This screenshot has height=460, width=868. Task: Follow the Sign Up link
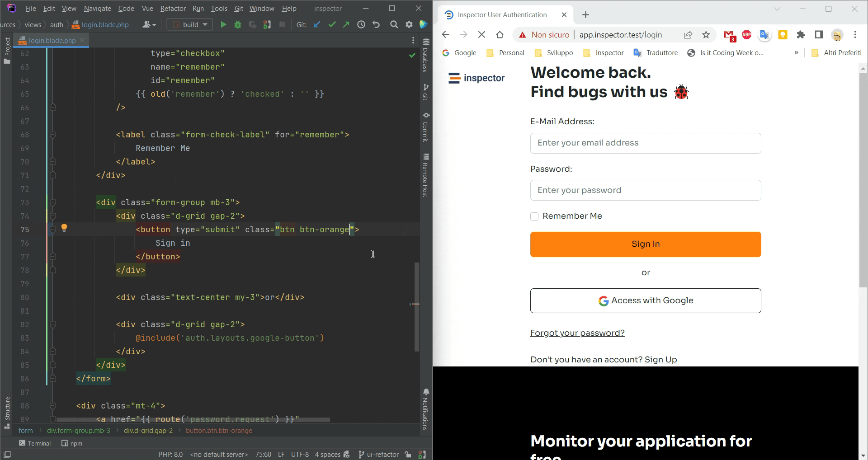click(x=660, y=360)
